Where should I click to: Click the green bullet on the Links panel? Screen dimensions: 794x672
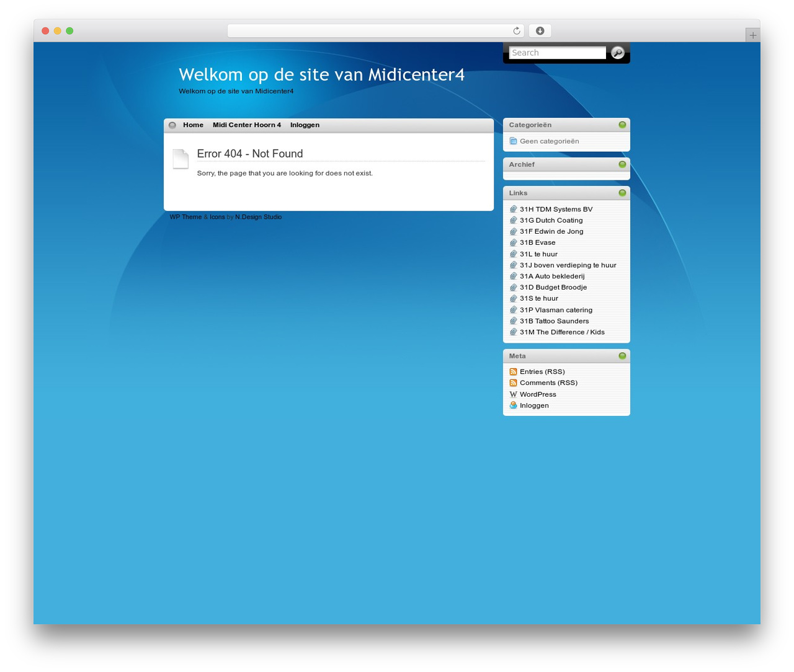coord(622,193)
